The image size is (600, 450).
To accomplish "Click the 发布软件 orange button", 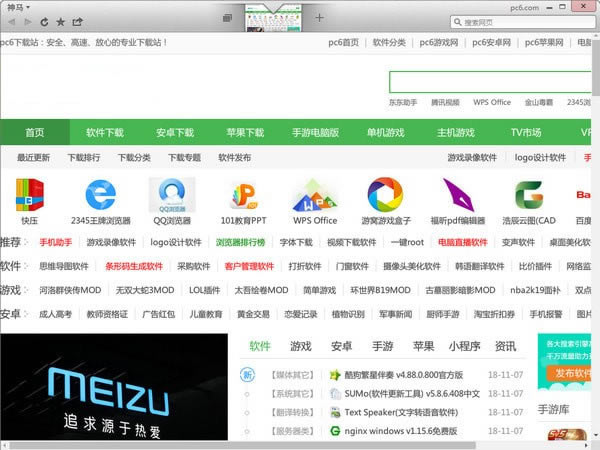I will 571,373.
